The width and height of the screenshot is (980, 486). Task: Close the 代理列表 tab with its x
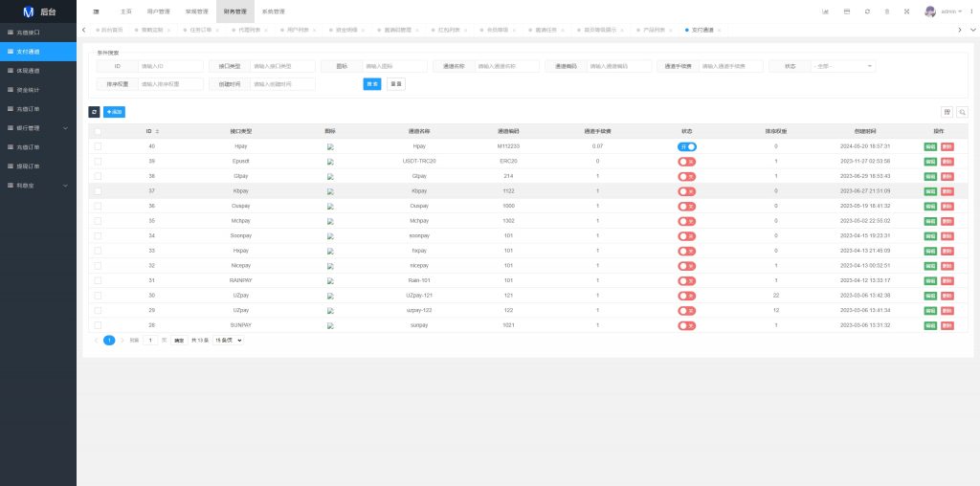pos(266,30)
